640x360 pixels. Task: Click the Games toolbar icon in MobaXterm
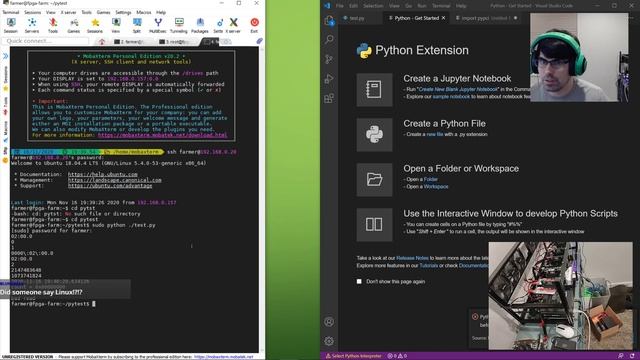(x=74, y=25)
